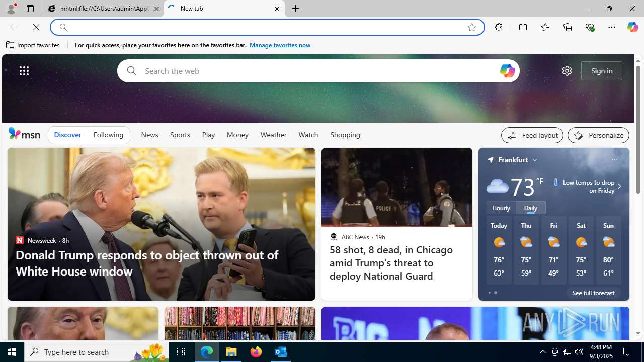Image resolution: width=644 pixels, height=362 pixels.
Task: Open weather card more options
Action: pos(614,160)
